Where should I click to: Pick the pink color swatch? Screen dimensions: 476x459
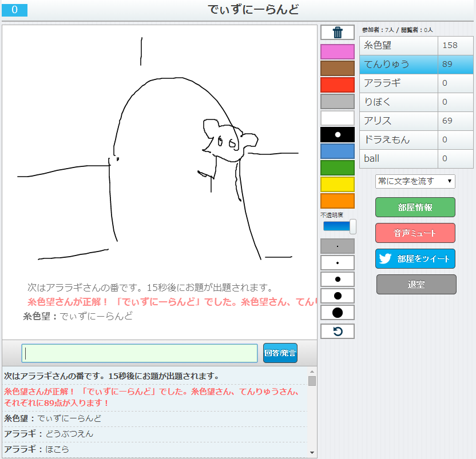[x=338, y=51]
